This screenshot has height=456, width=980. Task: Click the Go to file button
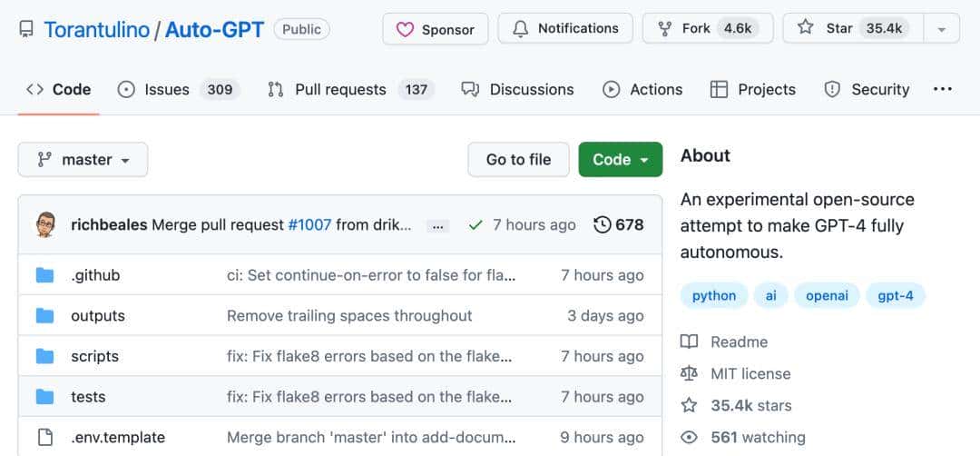(518, 160)
